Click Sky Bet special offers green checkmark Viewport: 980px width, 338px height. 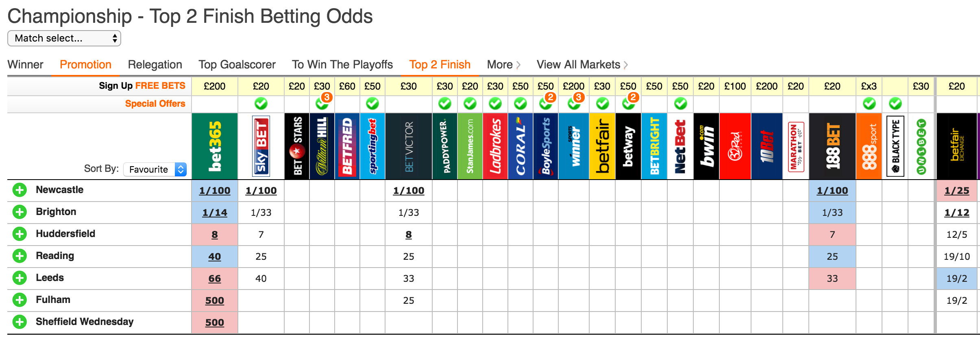[x=261, y=104]
